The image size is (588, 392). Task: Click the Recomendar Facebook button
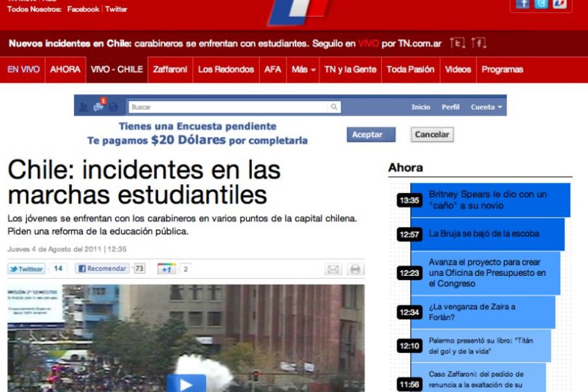tap(102, 269)
